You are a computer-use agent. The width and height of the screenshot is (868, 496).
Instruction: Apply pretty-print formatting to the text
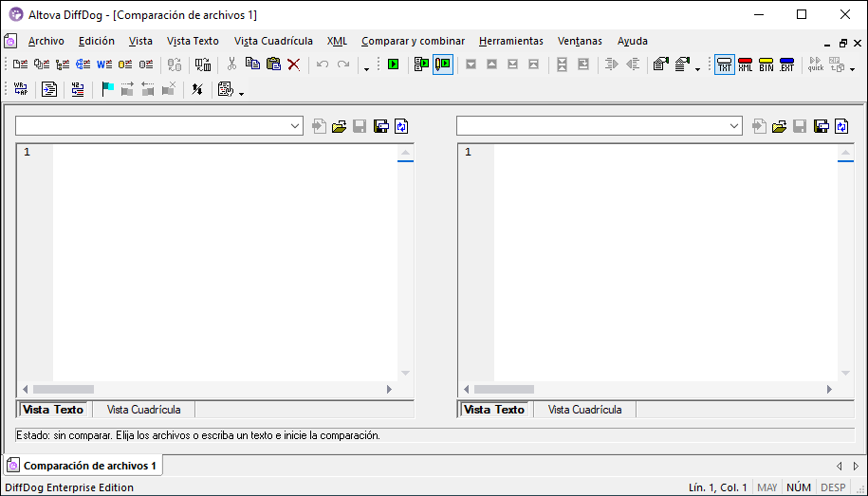49,88
